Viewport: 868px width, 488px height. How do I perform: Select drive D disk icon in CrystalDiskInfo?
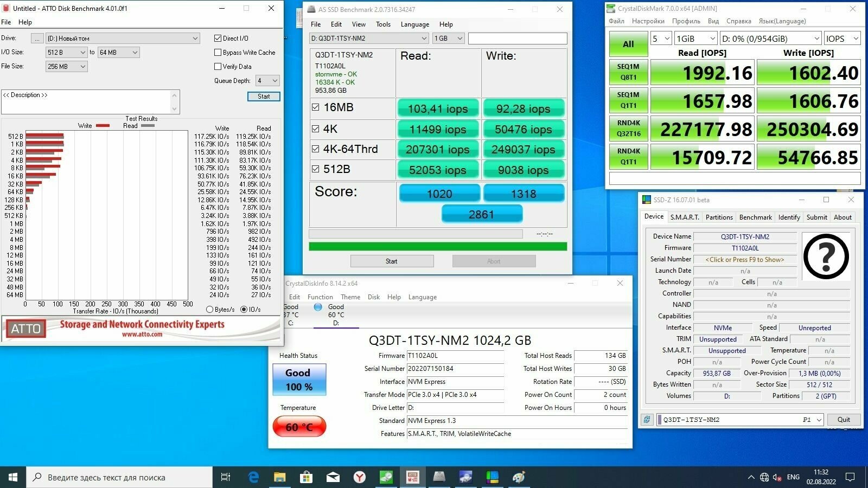[x=318, y=307]
